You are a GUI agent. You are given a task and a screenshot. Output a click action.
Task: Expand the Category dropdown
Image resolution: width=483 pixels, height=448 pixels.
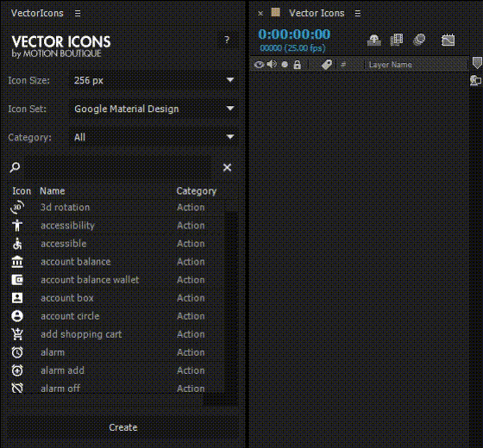154,137
